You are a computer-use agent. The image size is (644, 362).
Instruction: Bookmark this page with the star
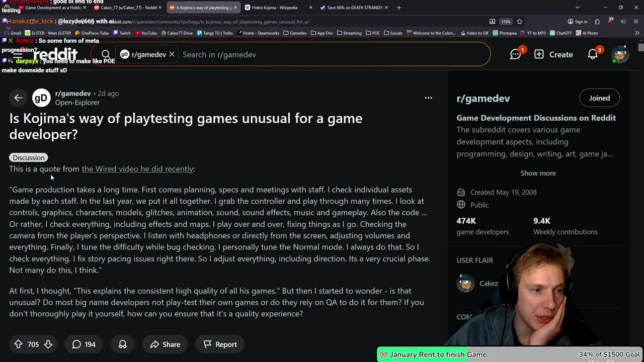tap(519, 22)
